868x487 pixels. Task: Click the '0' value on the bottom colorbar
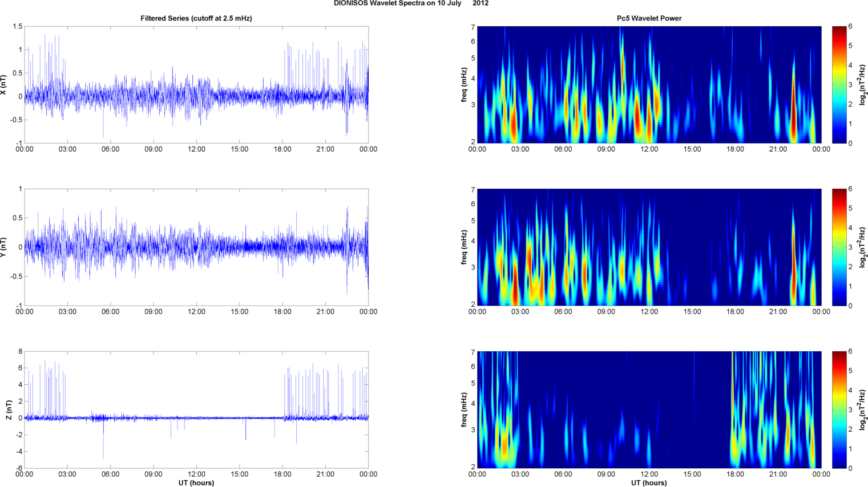click(x=850, y=468)
